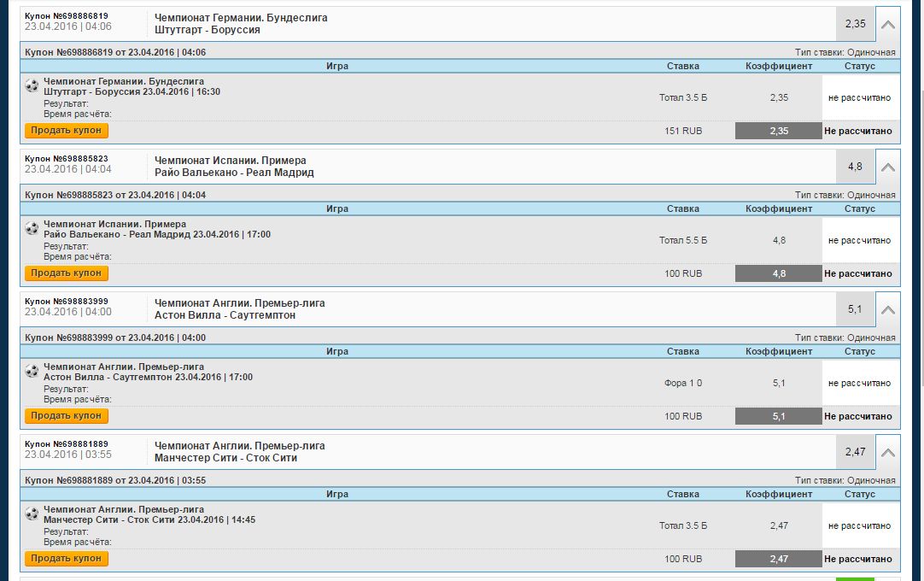Click the 2,35 odds box in Штутгарт header
The image size is (924, 581).
tap(855, 24)
